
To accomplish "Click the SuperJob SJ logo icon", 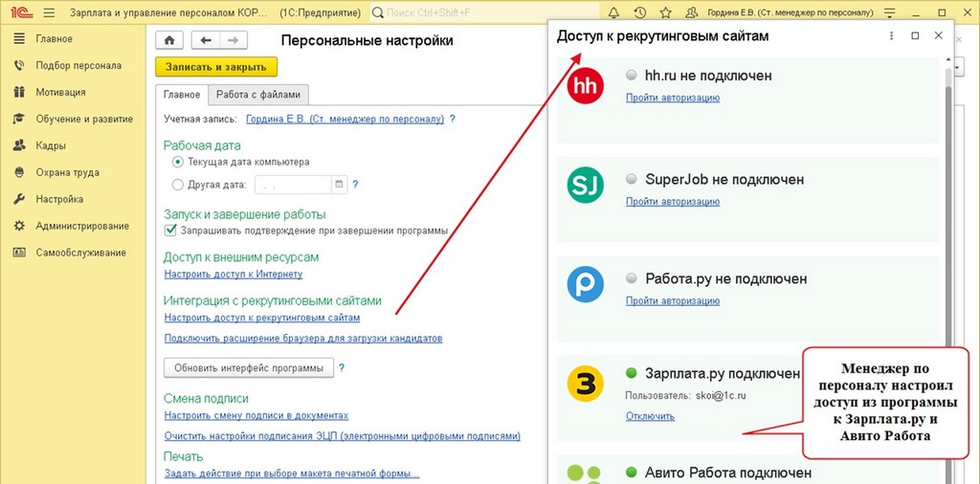I will 585,185.
